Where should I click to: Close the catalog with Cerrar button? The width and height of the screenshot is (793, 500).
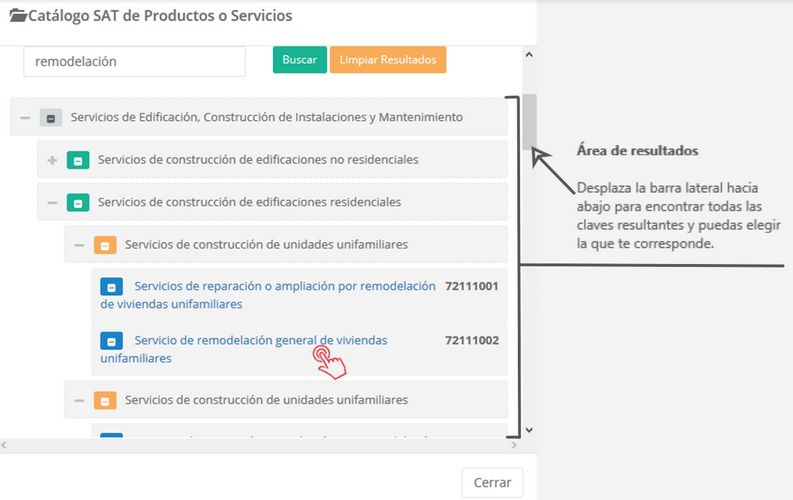click(x=492, y=482)
